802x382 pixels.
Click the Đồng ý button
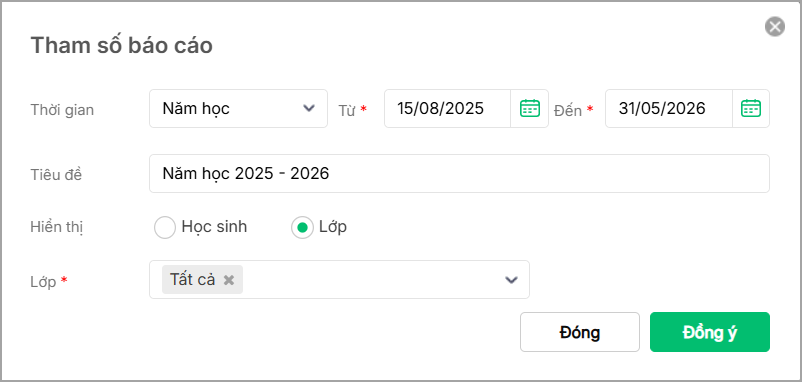point(709,332)
